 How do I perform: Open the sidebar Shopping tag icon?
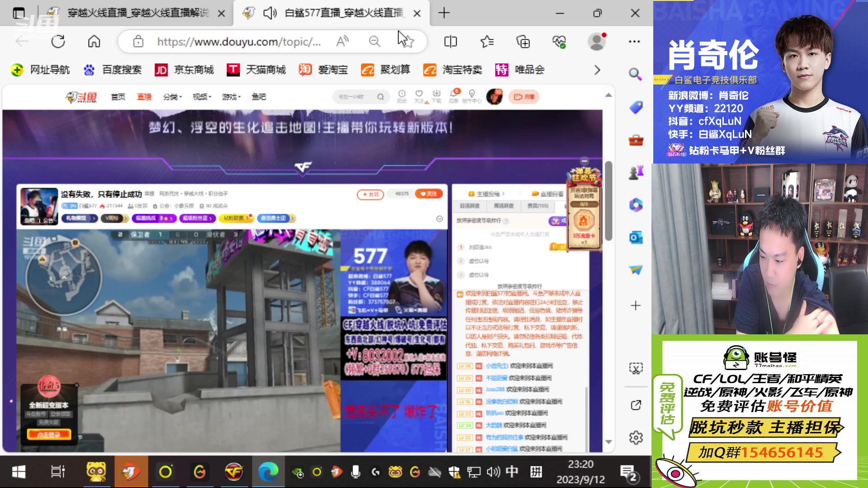(636, 107)
